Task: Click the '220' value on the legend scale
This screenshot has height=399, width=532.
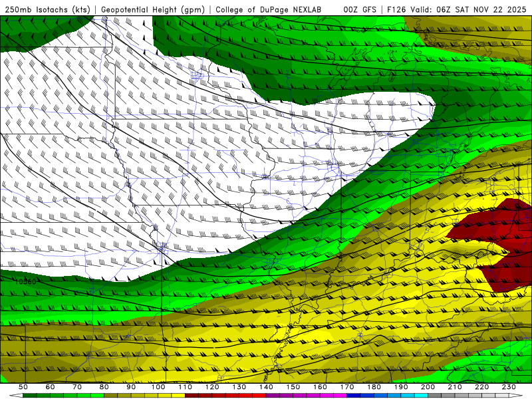Action: tap(482, 387)
